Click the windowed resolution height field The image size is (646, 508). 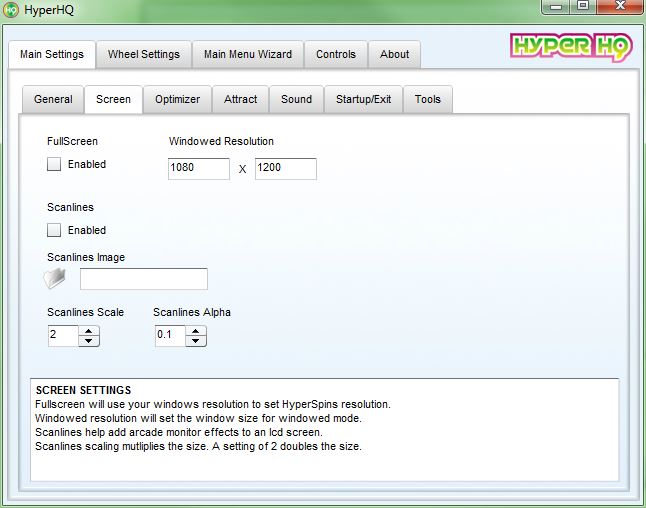coord(285,169)
